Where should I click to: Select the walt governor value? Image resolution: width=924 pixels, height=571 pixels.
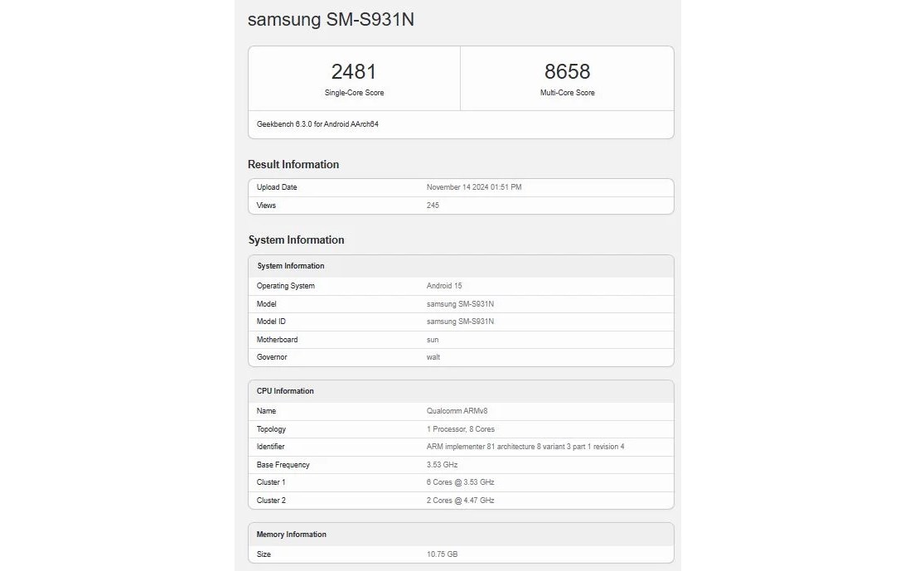pyautogui.click(x=433, y=357)
